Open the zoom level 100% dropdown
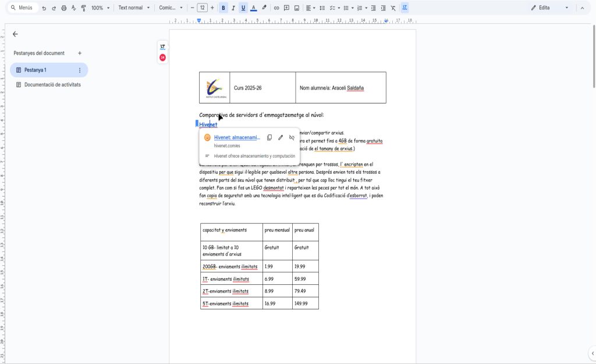The height and width of the screenshot is (364, 596). point(100,8)
